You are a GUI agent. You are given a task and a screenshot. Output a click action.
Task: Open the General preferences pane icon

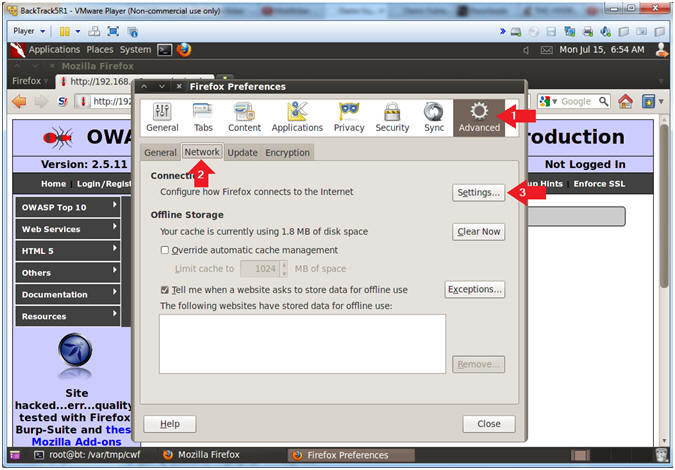(162, 117)
